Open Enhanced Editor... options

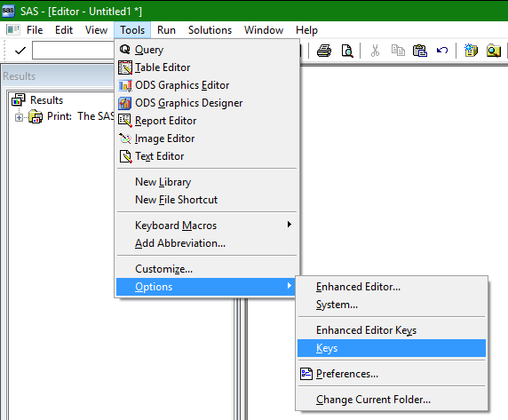(392, 287)
